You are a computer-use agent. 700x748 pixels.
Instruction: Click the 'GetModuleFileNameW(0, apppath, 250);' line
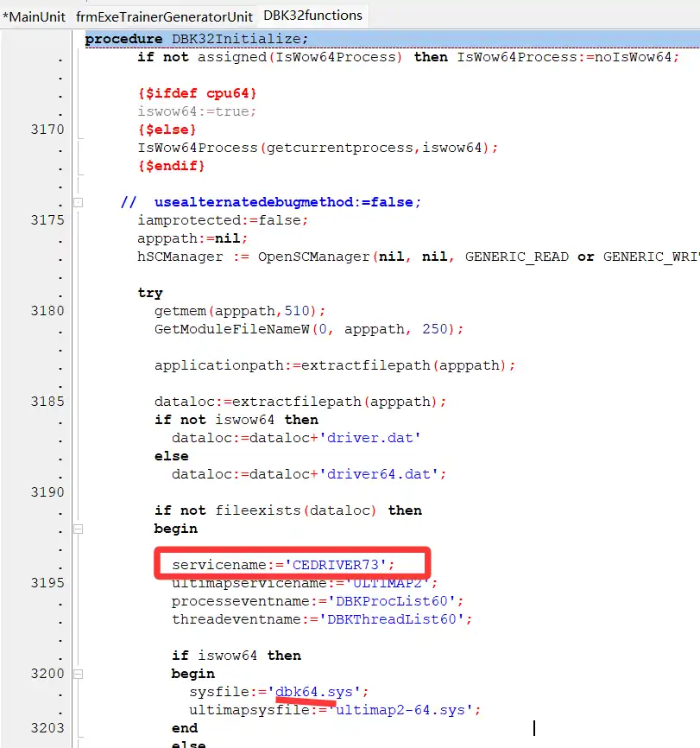pos(309,329)
